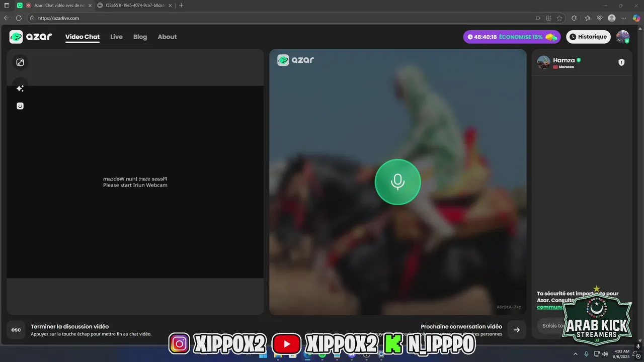Open browser settings and more menu
The height and width of the screenshot is (362, 644).
pyautogui.click(x=624, y=18)
